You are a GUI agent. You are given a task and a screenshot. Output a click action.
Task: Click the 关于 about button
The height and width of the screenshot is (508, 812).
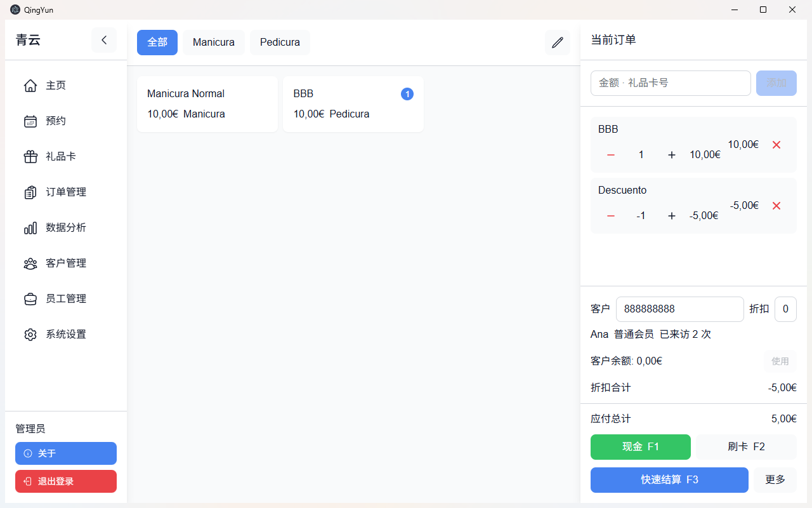coord(66,453)
